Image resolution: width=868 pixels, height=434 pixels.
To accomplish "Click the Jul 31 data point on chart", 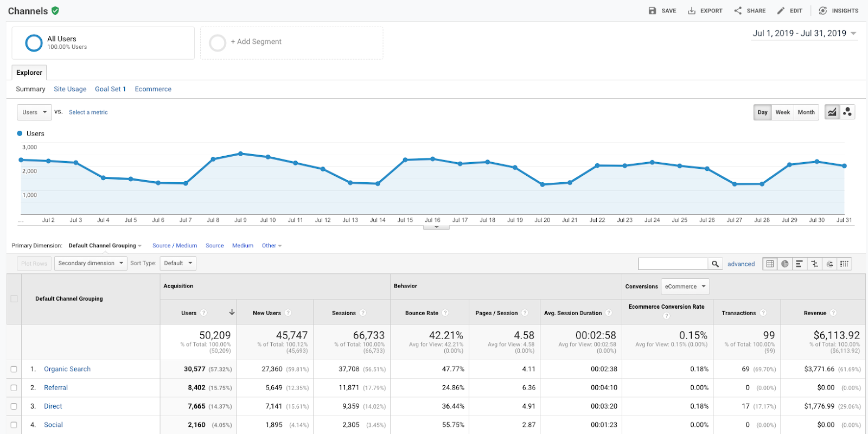I will point(844,166).
